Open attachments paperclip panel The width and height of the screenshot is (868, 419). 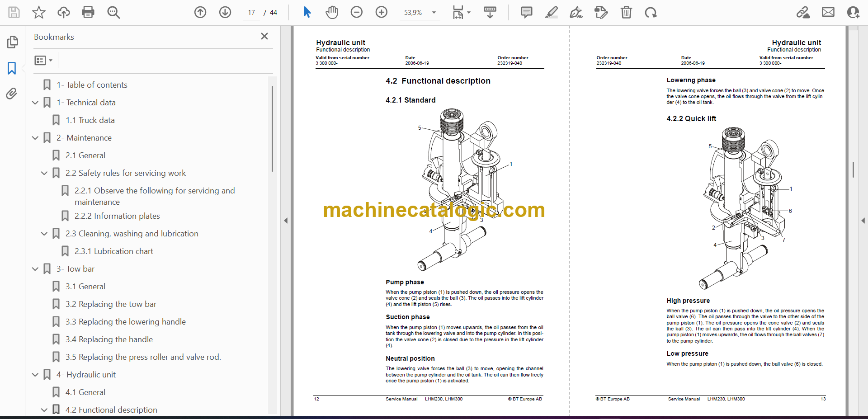pos(12,94)
